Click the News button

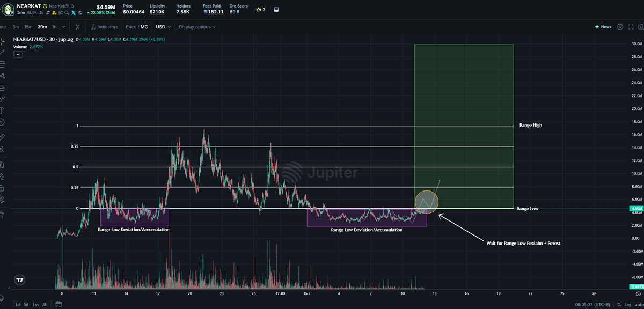tap(603, 26)
